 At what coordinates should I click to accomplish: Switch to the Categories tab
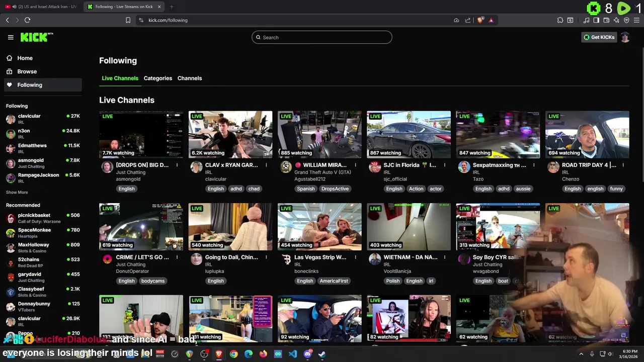(x=157, y=78)
